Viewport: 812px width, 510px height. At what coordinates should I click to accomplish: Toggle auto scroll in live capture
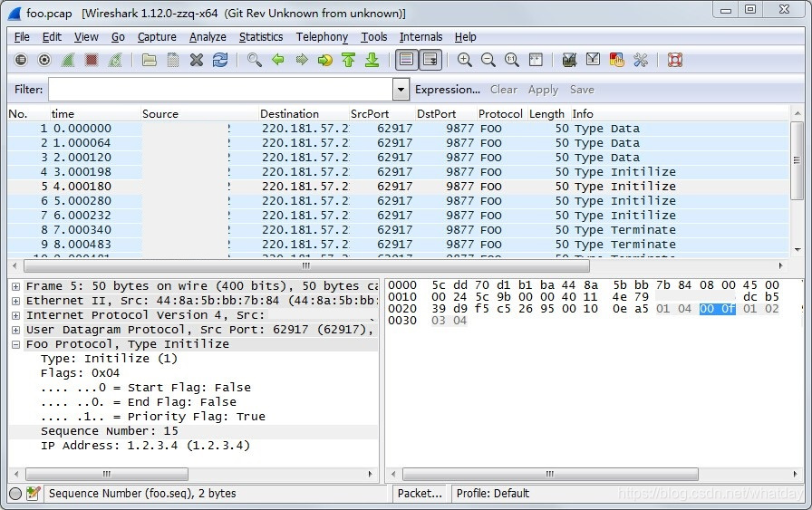430,60
